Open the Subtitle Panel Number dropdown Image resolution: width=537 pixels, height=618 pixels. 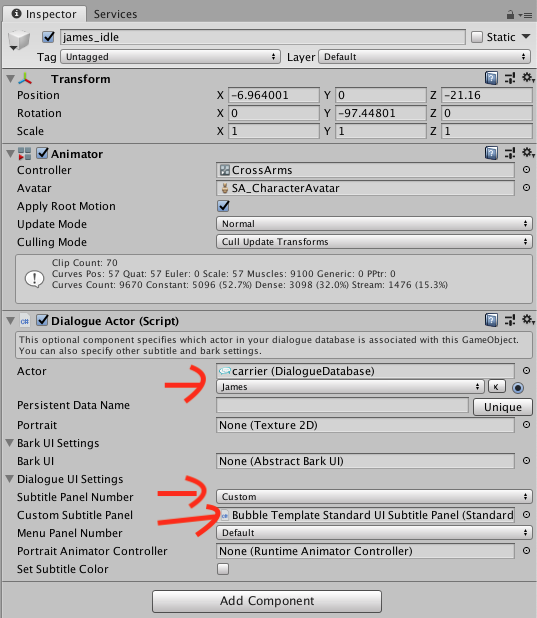point(374,497)
